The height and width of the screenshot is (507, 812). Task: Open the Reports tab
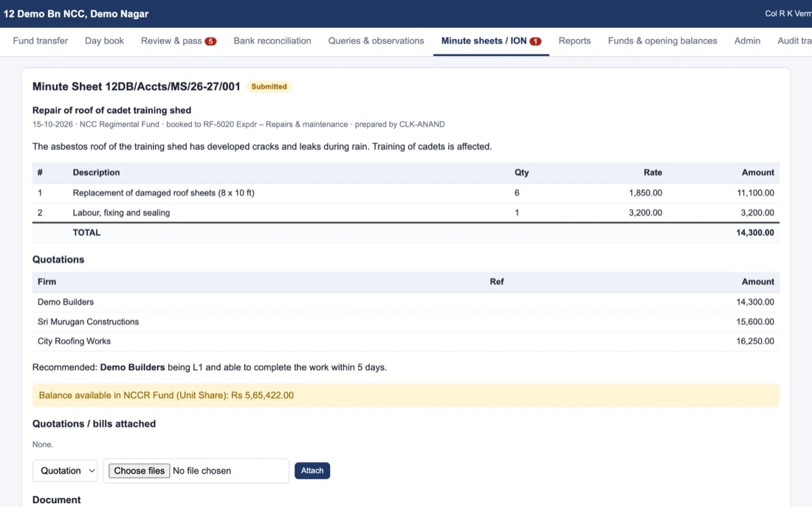pyautogui.click(x=574, y=41)
